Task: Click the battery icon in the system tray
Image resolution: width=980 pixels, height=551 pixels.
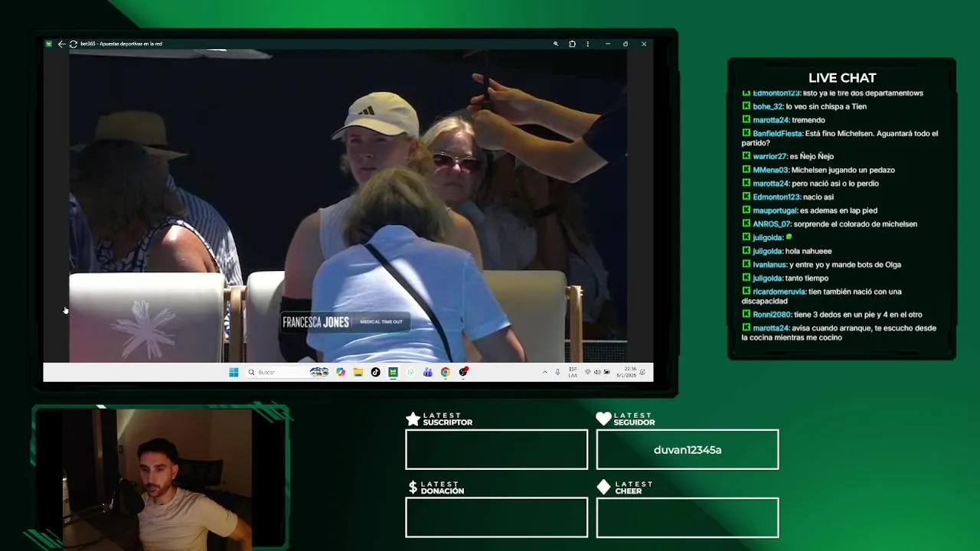Action: pos(606,372)
